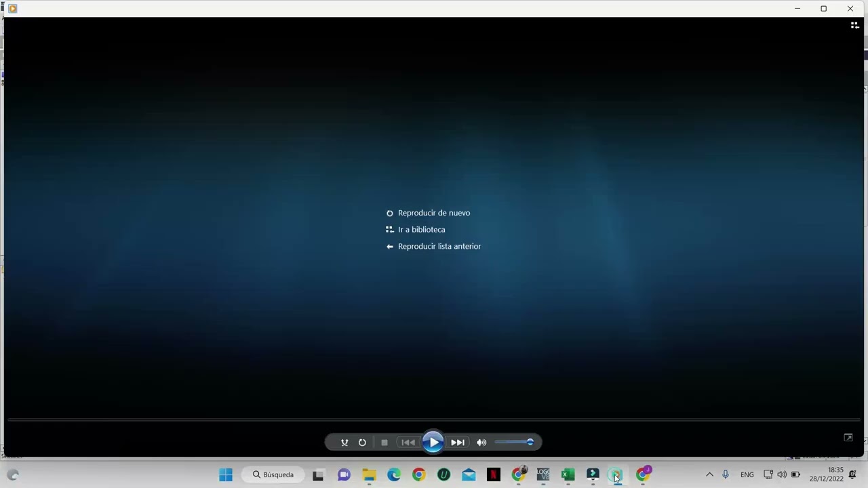Open File Explorer from taskbar
Viewport: 868px width, 488px height.
[x=369, y=474]
